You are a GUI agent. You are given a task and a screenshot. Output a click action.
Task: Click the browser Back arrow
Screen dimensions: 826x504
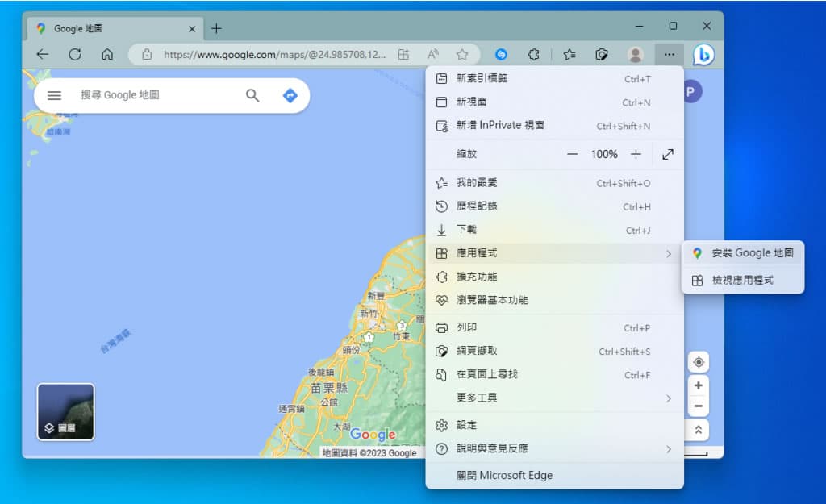[42, 54]
